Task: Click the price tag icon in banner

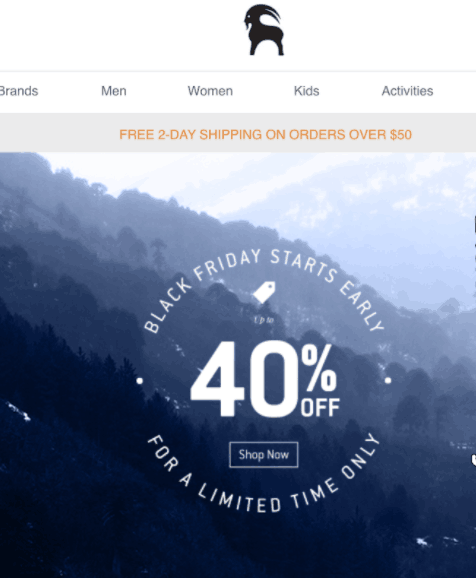Action: pos(264,292)
